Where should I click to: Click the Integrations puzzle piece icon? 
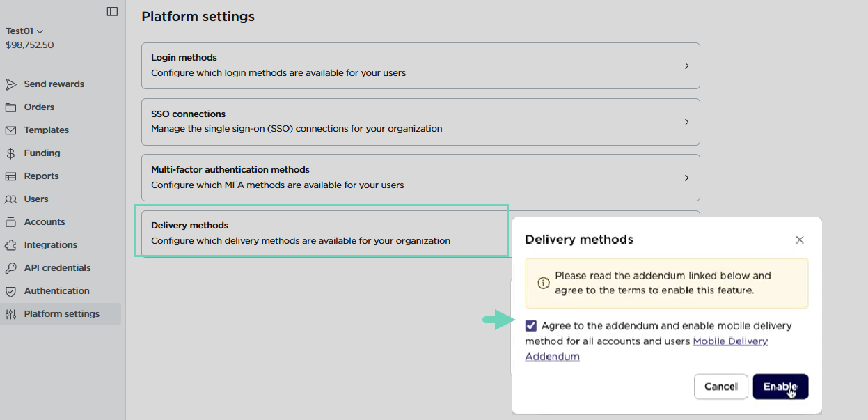coord(10,245)
